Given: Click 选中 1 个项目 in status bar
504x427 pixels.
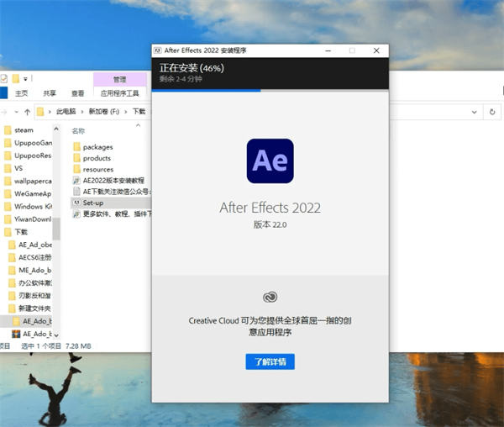Looking at the screenshot, I should coord(41,346).
